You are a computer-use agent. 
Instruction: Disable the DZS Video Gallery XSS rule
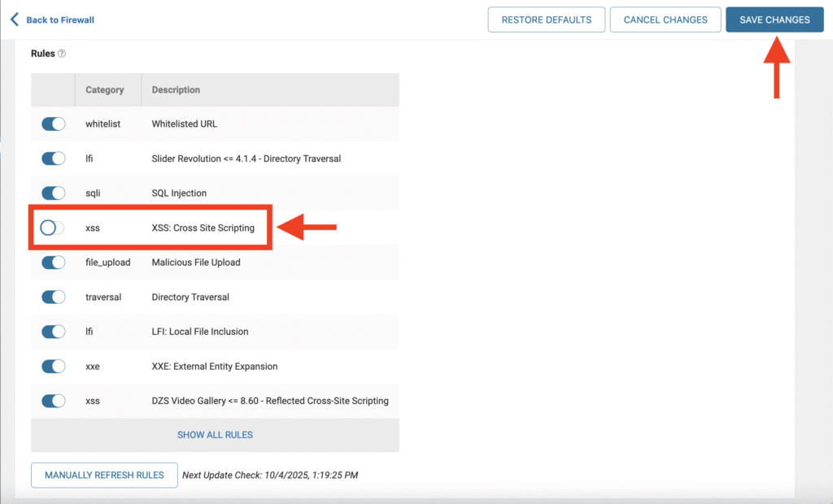(x=54, y=401)
